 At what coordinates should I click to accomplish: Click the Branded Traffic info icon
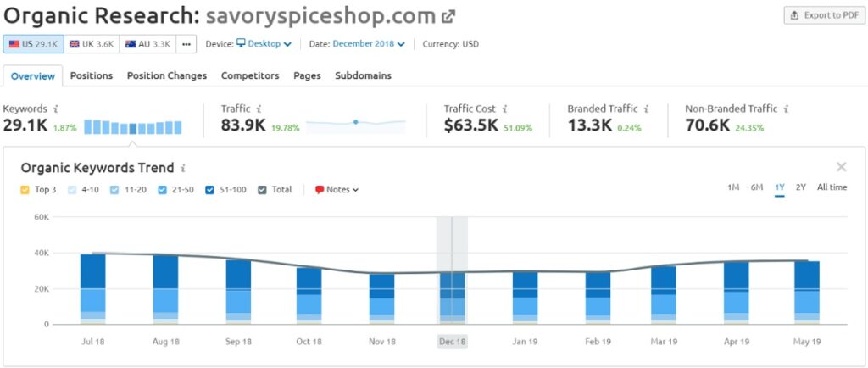tap(646, 109)
